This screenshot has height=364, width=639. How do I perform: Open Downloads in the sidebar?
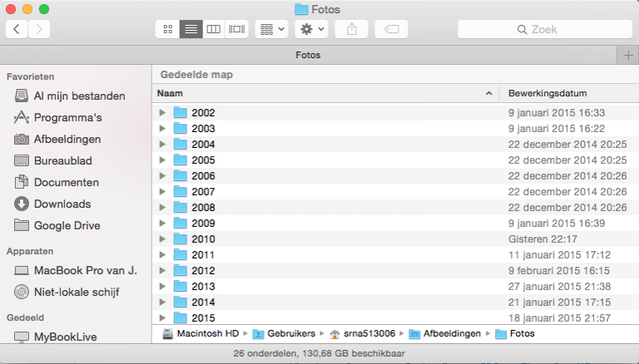pos(62,204)
